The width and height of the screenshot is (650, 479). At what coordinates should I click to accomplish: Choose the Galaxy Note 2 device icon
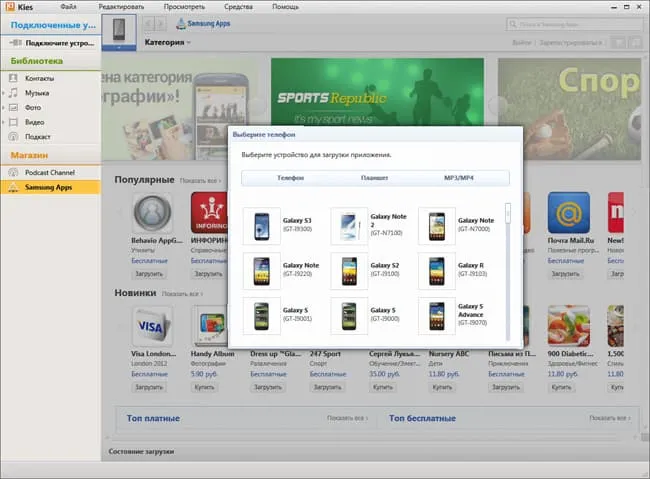pyautogui.click(x=349, y=226)
